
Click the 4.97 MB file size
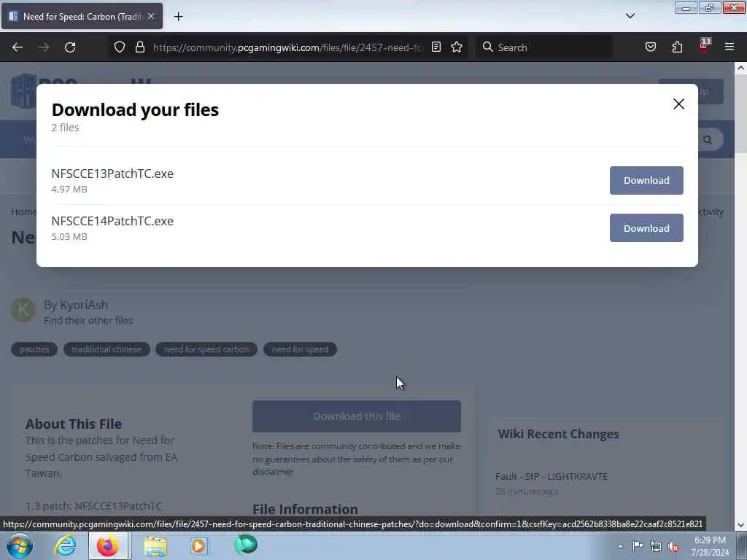coord(69,189)
